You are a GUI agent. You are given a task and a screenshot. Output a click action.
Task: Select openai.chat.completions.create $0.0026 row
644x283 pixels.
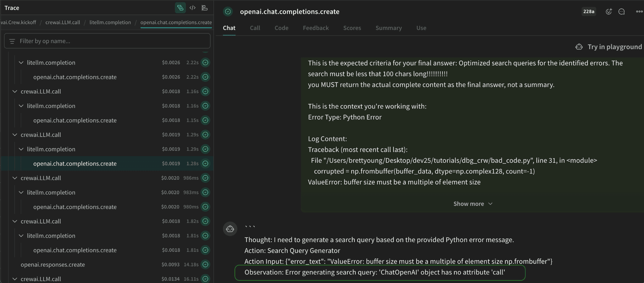coord(107,77)
